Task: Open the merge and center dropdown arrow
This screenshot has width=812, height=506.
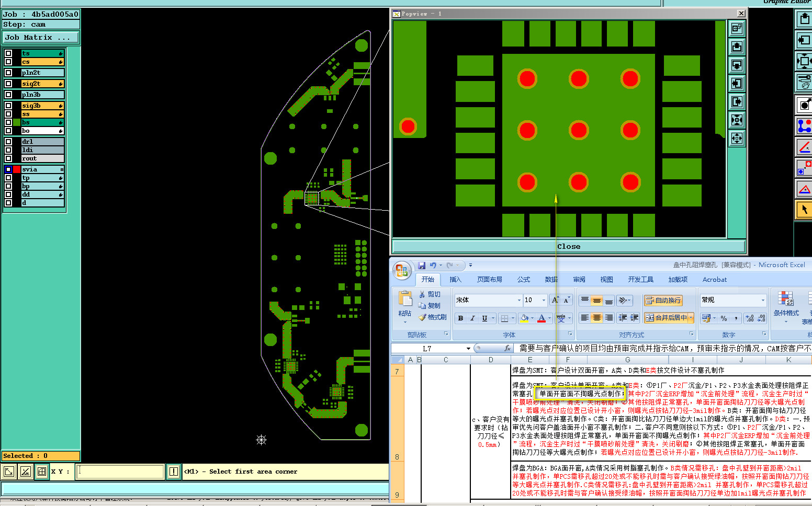Action: point(691,318)
